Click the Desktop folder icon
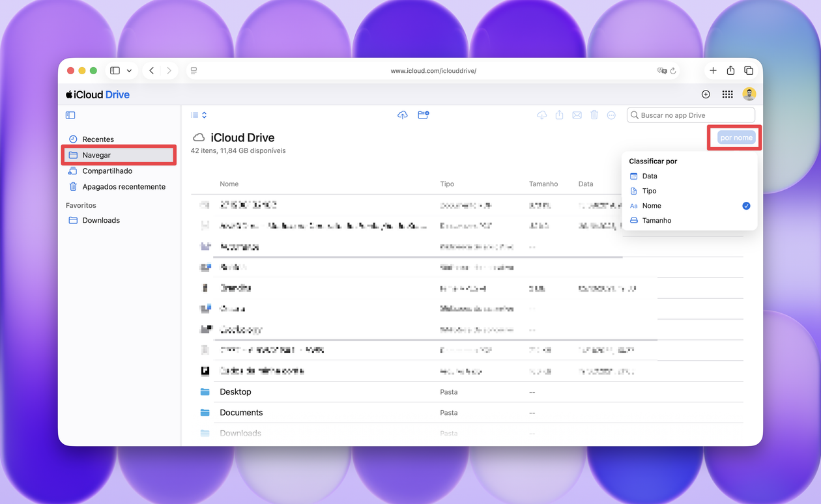Screen dimensions: 821x504 pyautogui.click(x=205, y=392)
